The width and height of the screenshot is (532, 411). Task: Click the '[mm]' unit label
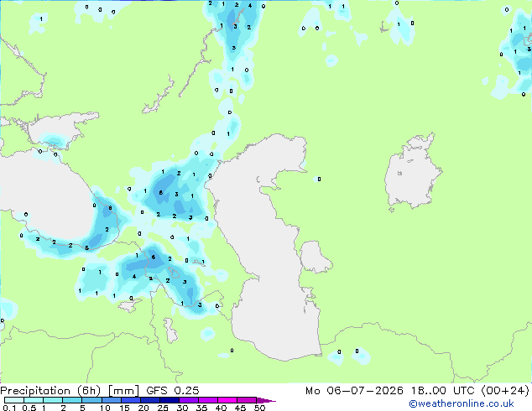point(123,391)
